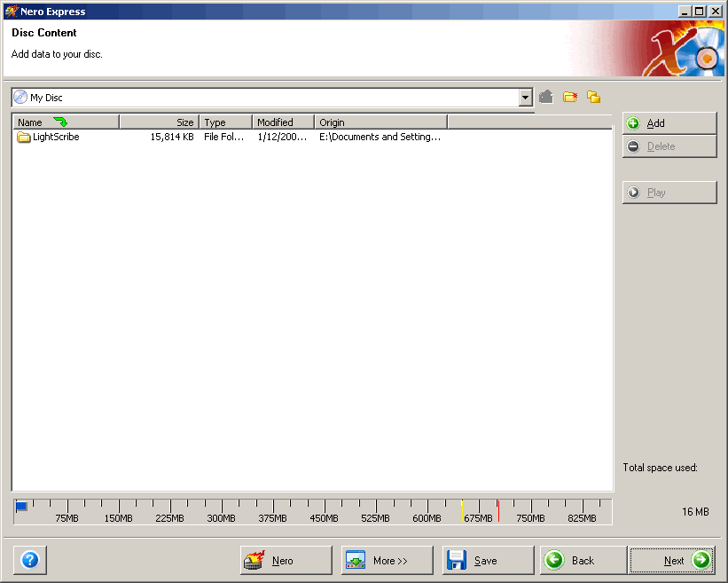Screen dimensions: 728x583
Task: Click the Disc Content heading
Action: point(44,33)
